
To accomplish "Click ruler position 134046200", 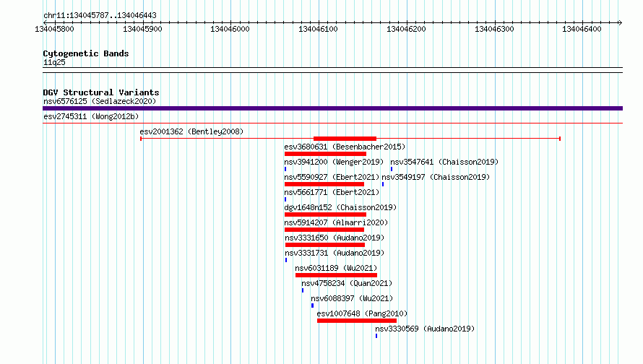I will pos(406,29).
